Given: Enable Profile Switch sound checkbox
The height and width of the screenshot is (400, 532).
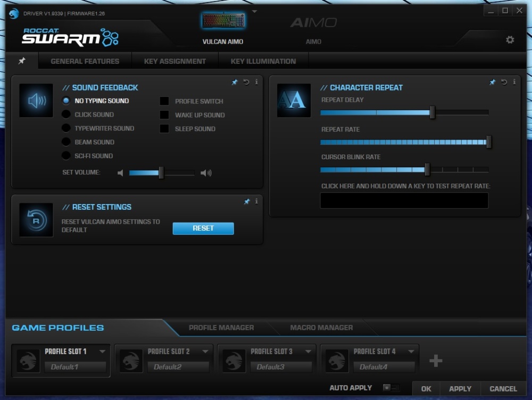Looking at the screenshot, I should 164,101.
